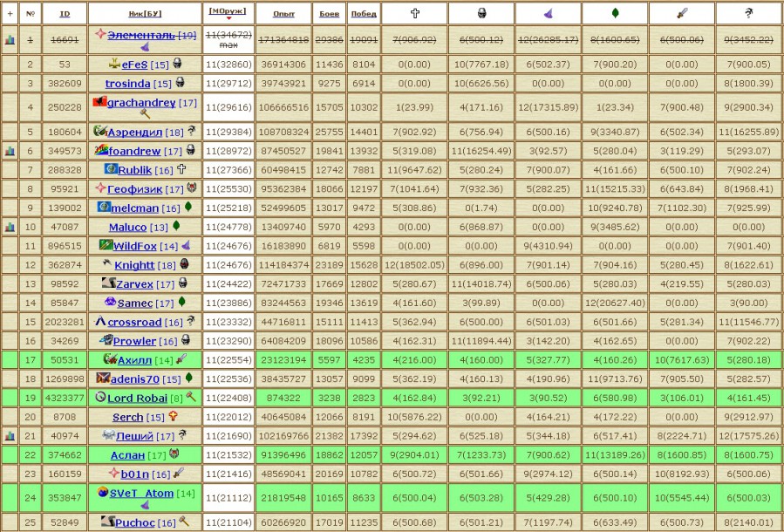Sort the table by [МОруж] header

tap(228, 11)
